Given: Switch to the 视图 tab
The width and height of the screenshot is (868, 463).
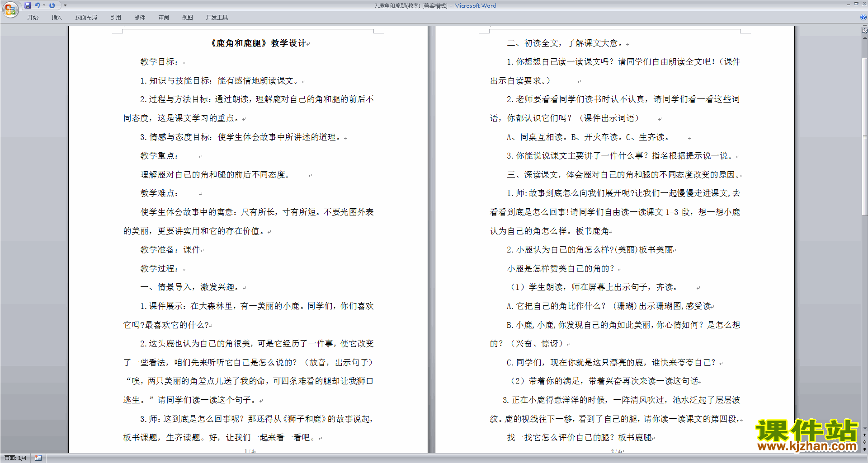Looking at the screenshot, I should click(188, 18).
